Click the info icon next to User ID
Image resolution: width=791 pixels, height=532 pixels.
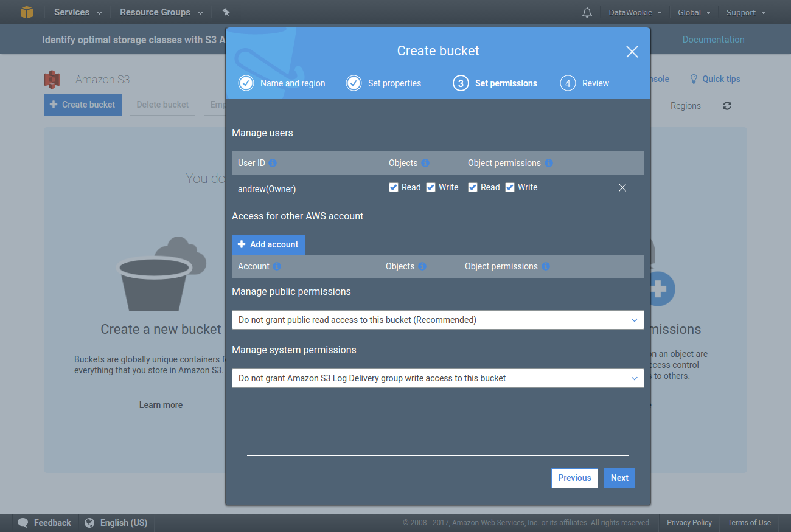point(273,163)
